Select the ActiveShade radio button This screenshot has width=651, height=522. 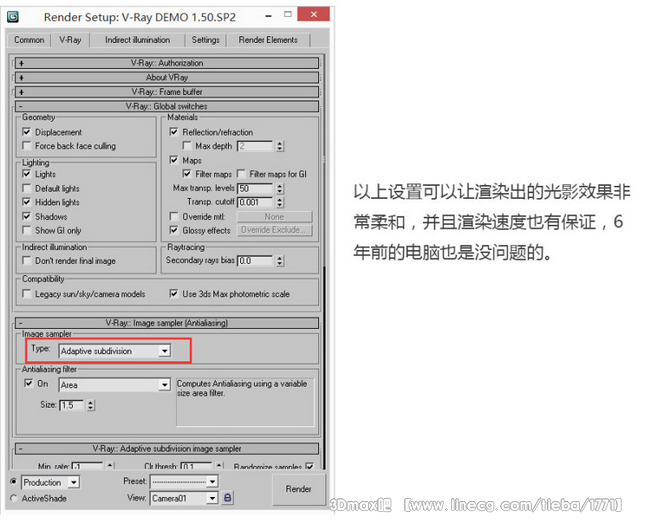tap(14, 498)
